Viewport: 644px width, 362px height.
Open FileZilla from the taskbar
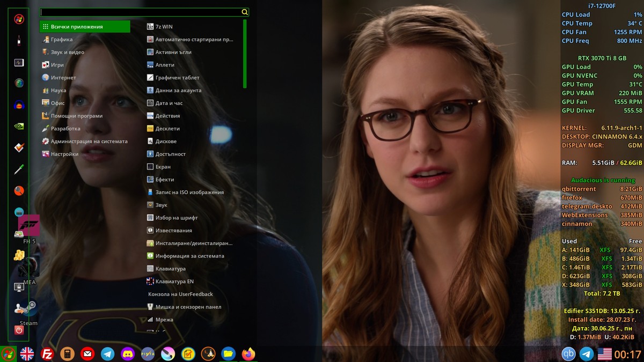(x=47, y=354)
